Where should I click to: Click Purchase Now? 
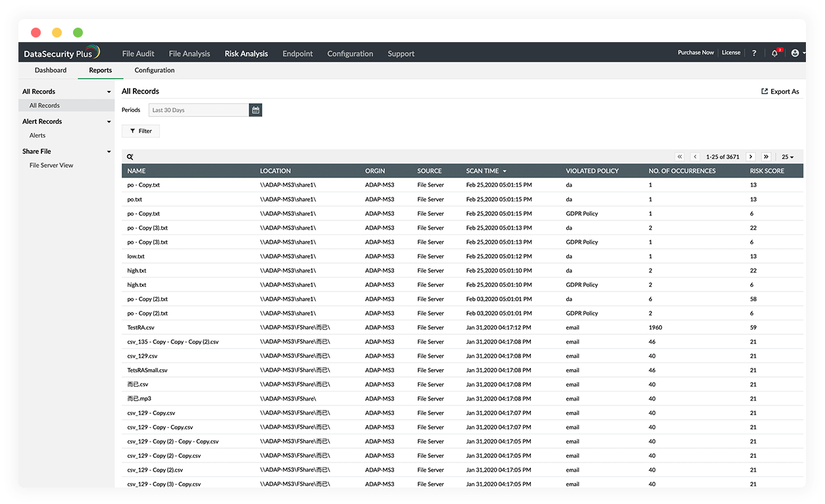point(695,53)
